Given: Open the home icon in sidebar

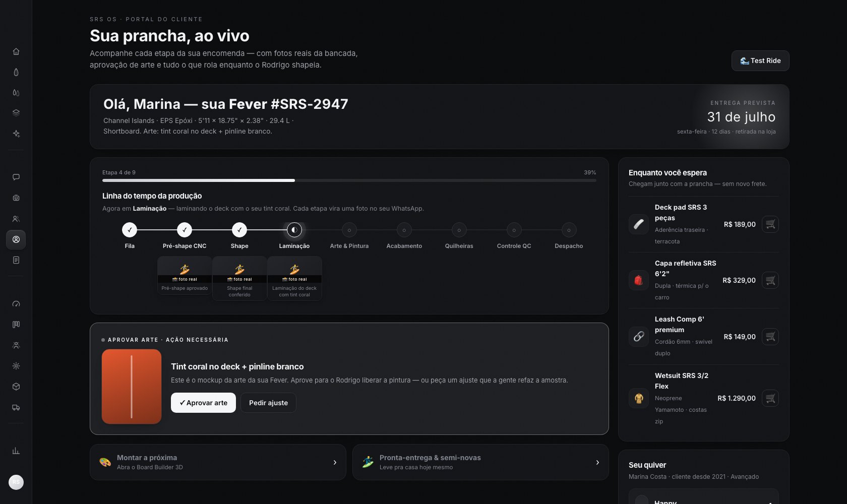Looking at the screenshot, I should point(16,51).
